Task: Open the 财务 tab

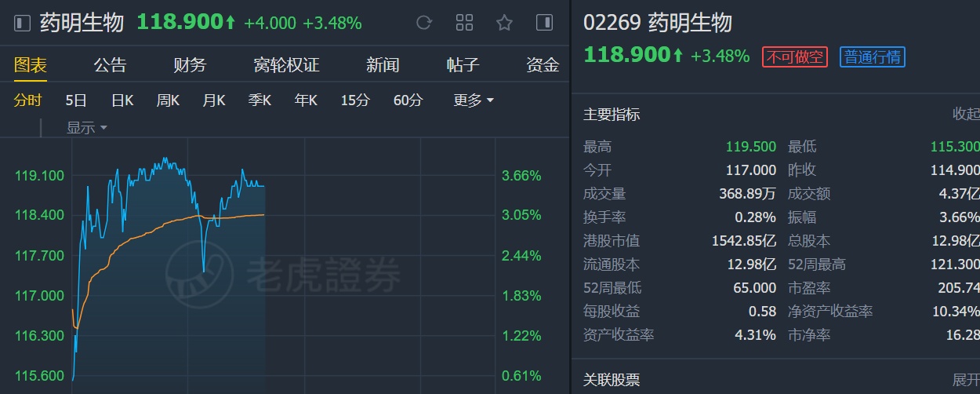Action: pos(190,65)
